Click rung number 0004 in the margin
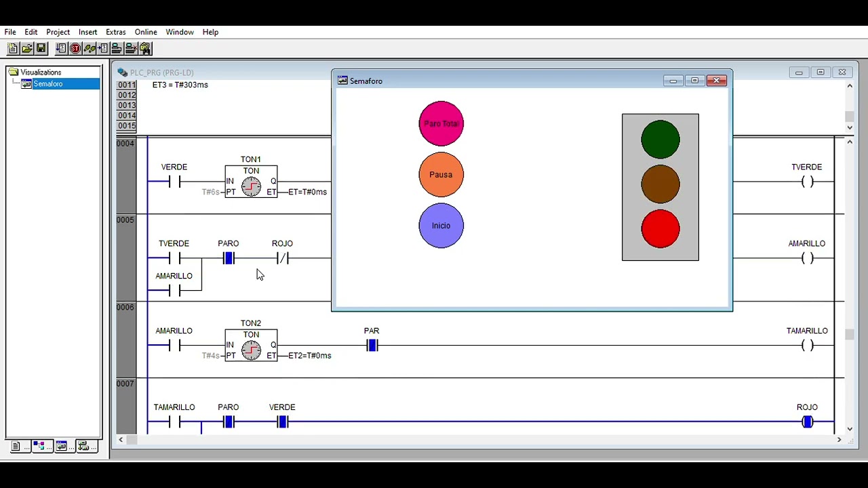The image size is (868, 488). coord(125,144)
